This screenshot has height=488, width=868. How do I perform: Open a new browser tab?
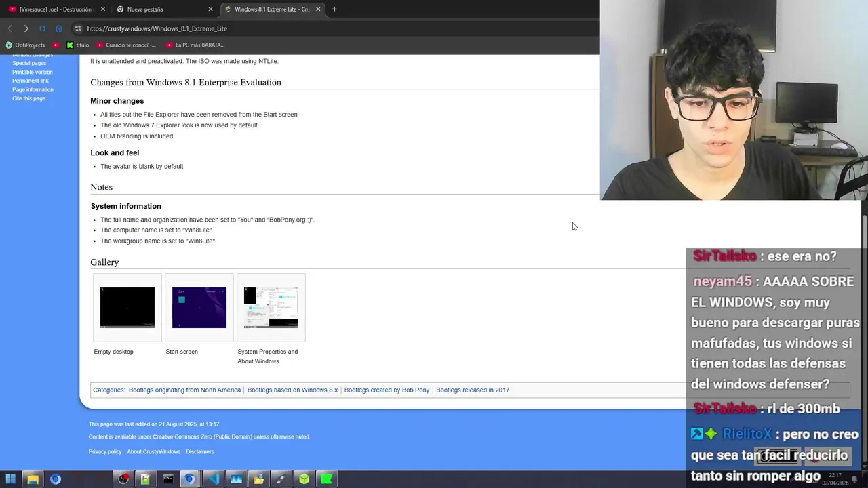tap(334, 9)
